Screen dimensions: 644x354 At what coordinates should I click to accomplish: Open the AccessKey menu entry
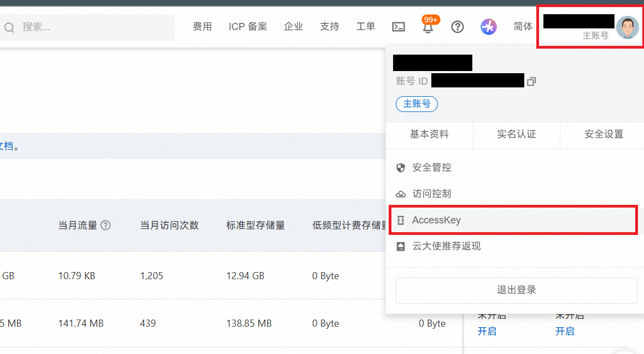click(436, 220)
